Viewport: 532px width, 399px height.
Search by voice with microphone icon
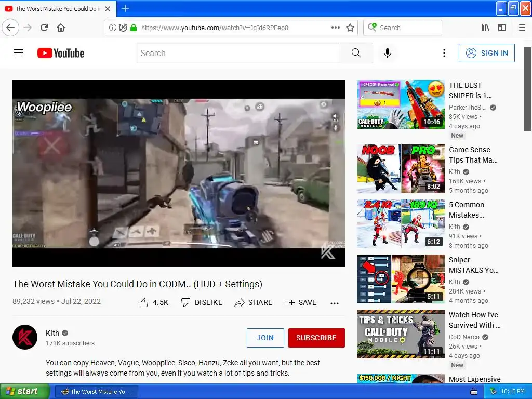coord(388,53)
